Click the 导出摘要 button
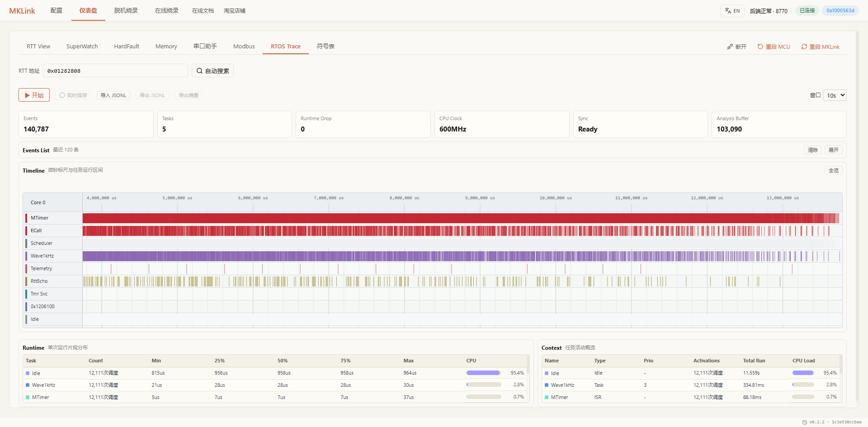The width and height of the screenshot is (868, 427). (x=189, y=95)
